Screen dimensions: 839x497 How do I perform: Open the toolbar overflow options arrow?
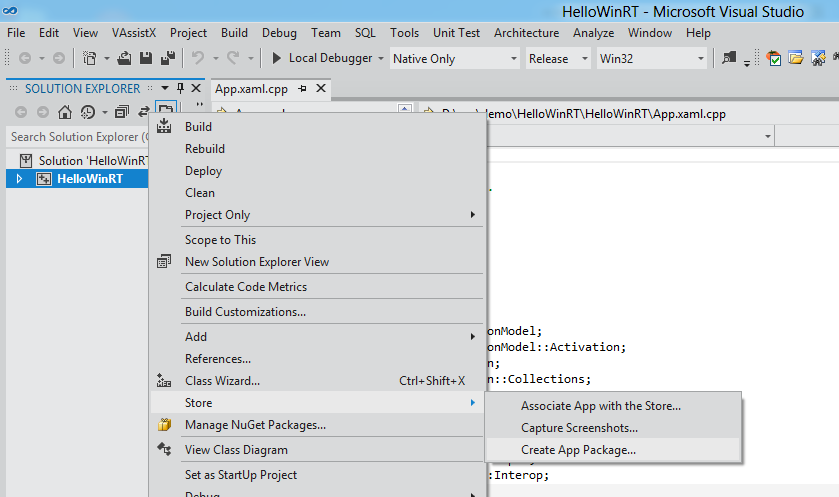point(746,64)
